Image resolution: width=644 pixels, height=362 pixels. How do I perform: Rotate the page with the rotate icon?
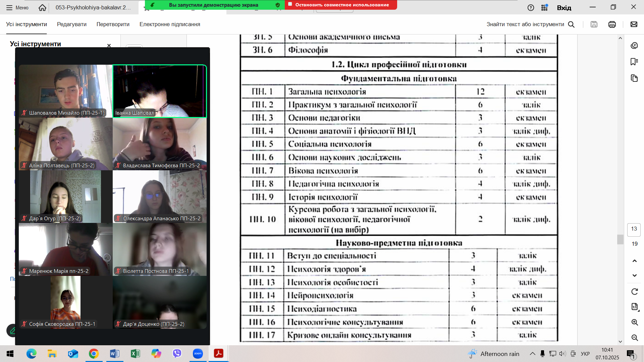pyautogui.click(x=634, y=292)
